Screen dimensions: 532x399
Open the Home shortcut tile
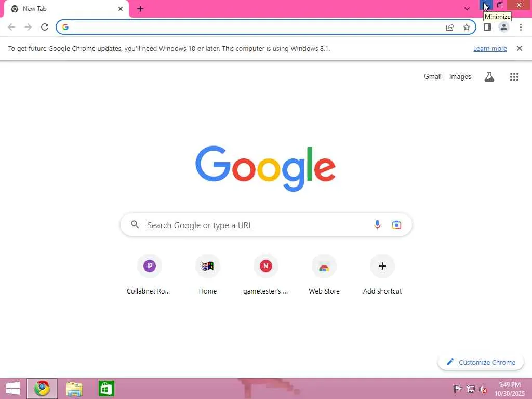point(208,274)
